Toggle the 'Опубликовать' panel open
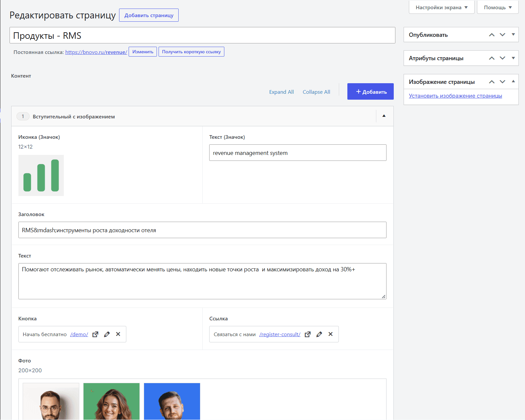 tap(513, 35)
